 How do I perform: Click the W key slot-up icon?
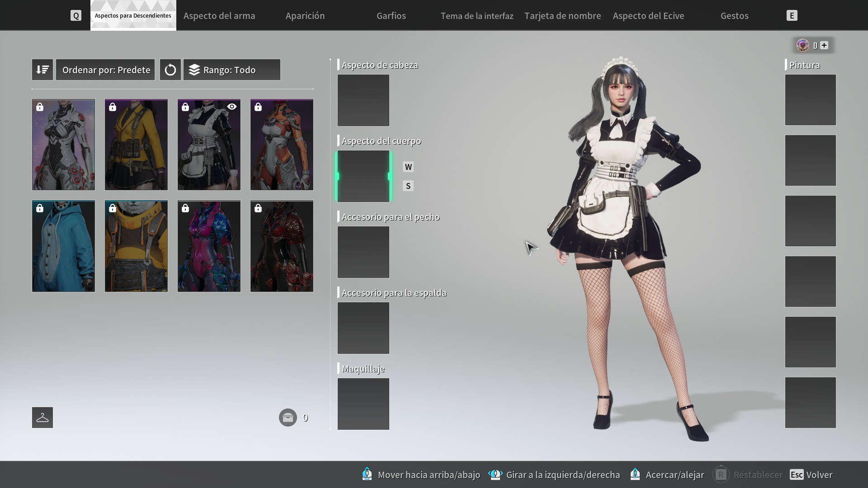coord(408,167)
